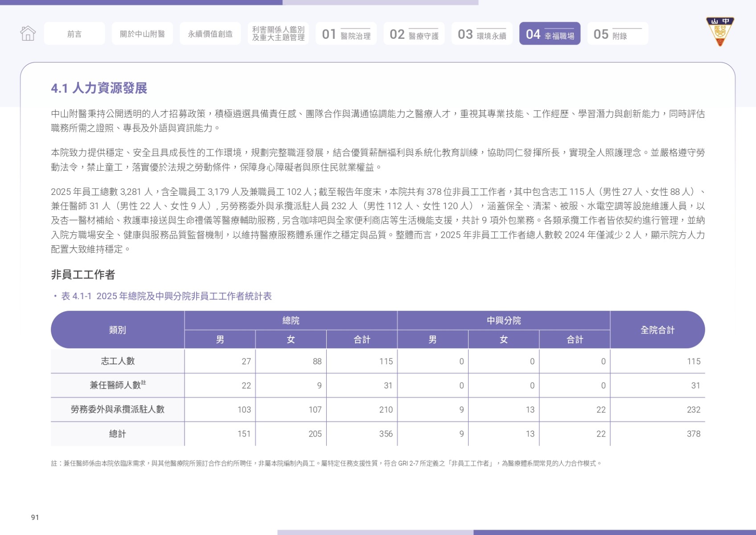The width and height of the screenshot is (756, 535).
Task: Click 兼任醫師人數 row footnote marker
Action: click(x=144, y=383)
